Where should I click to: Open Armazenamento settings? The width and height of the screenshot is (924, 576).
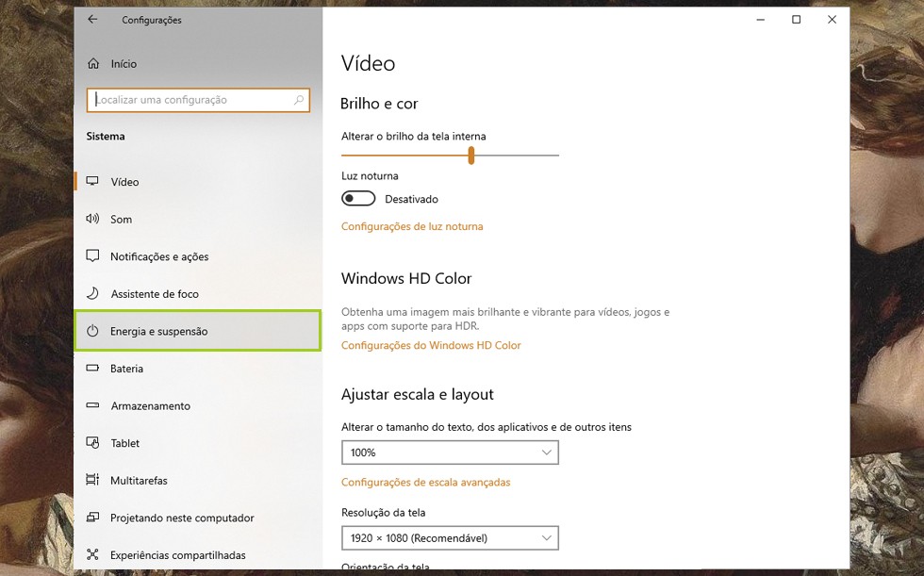198,405
